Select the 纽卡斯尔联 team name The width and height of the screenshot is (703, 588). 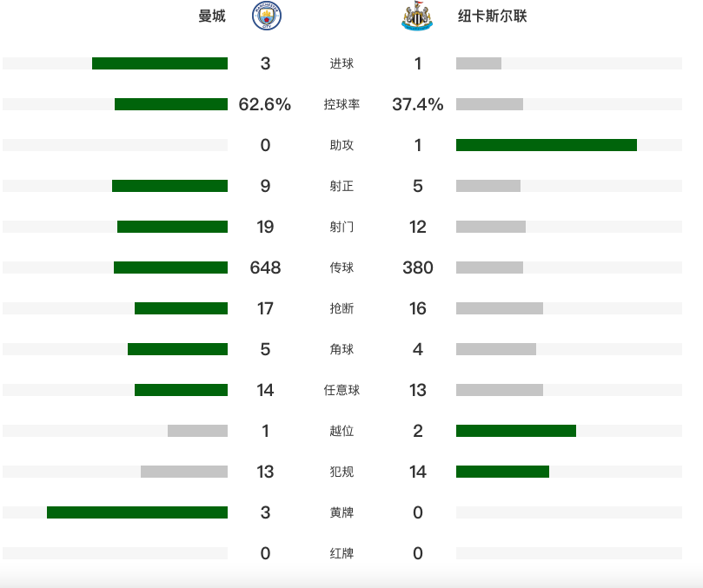[492, 16]
